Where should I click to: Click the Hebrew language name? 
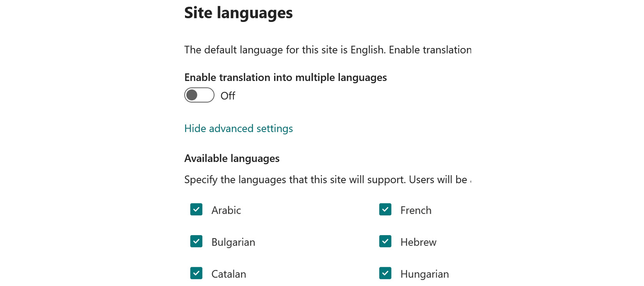point(418,242)
